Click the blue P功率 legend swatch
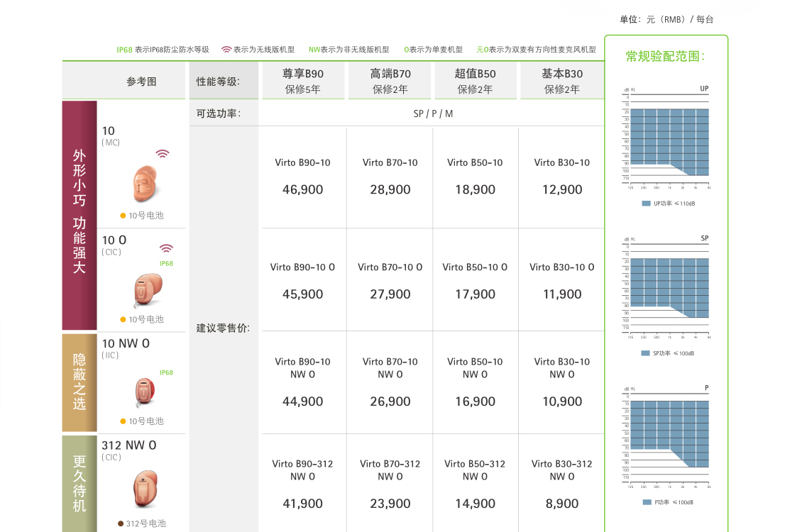This screenshot has height=532, width=785. pos(647,502)
